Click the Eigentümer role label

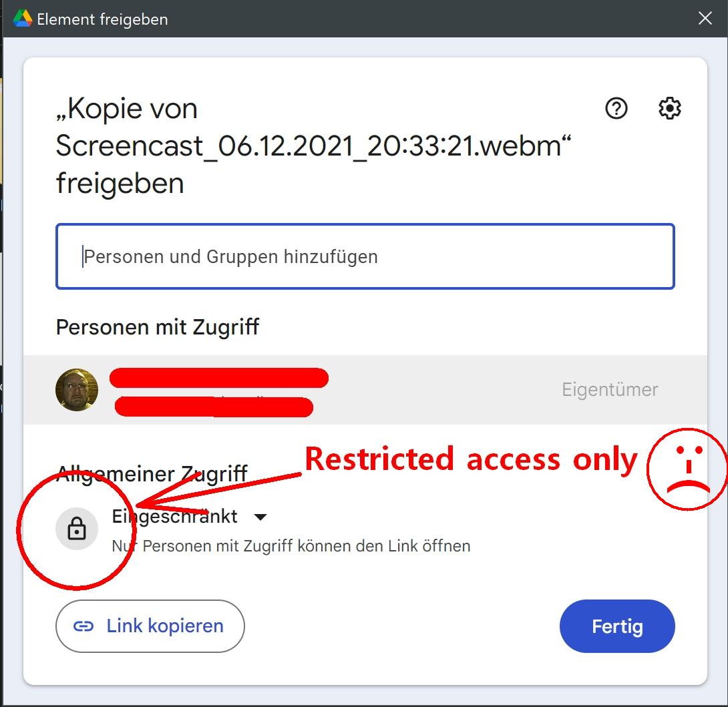610,389
